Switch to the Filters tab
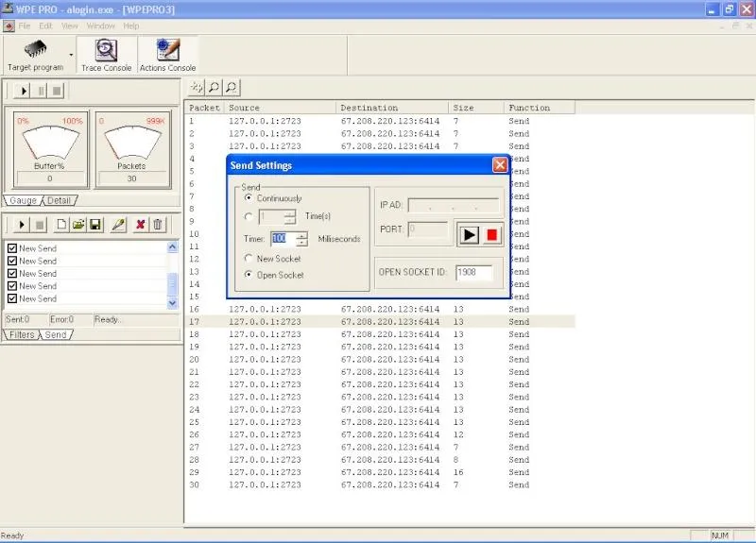The width and height of the screenshot is (756, 543). coord(22,335)
